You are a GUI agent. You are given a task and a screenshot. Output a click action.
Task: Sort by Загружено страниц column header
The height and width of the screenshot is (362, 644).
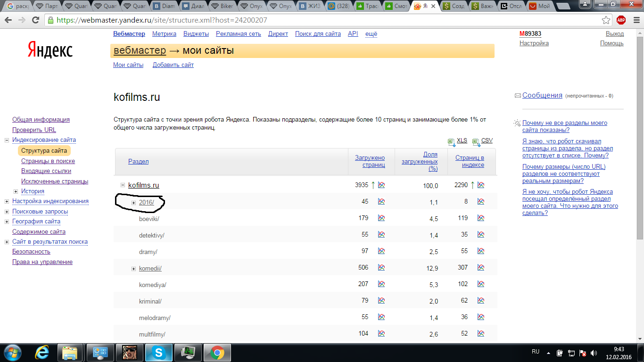370,161
